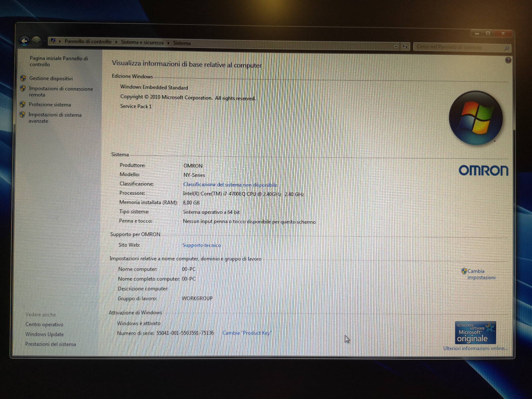Open the Help question mark icon
Viewport: 532px width, 399px height.
click(508, 60)
